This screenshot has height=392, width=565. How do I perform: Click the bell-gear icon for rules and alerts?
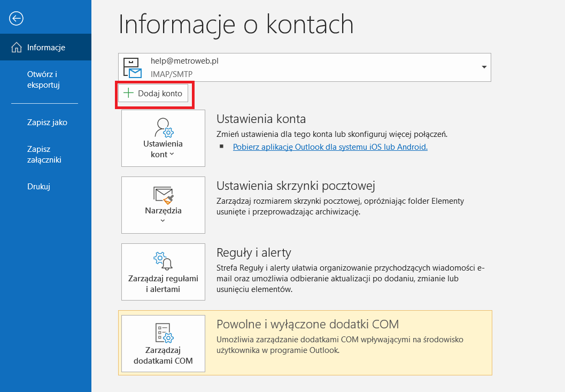163,260
